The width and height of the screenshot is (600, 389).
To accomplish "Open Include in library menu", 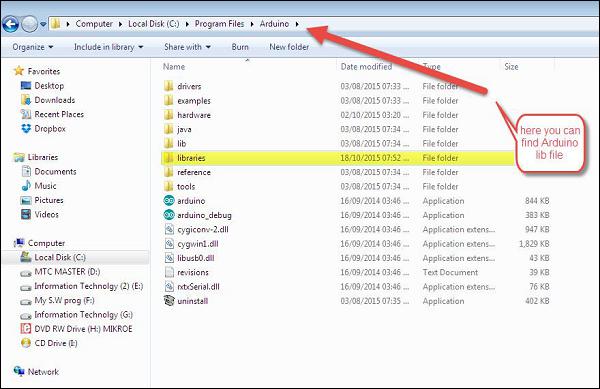I will 109,47.
